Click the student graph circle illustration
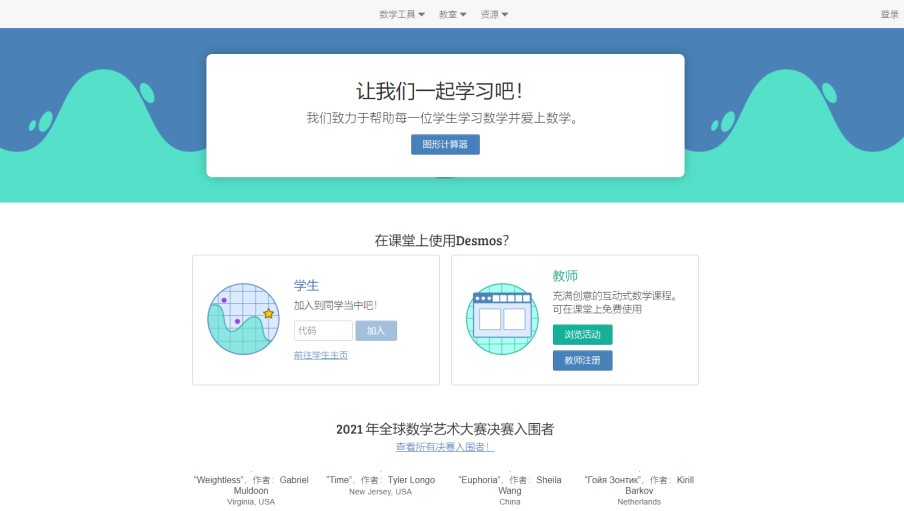This screenshot has width=904, height=511. [x=243, y=319]
